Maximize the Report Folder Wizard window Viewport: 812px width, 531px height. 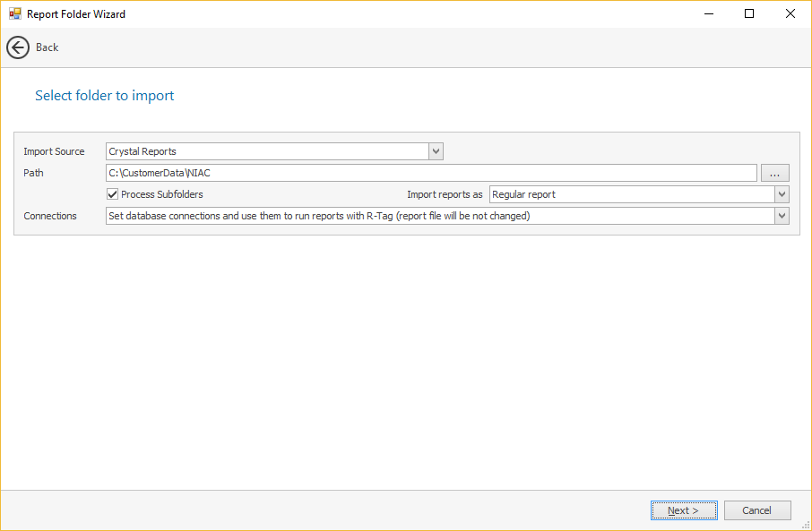coord(749,14)
